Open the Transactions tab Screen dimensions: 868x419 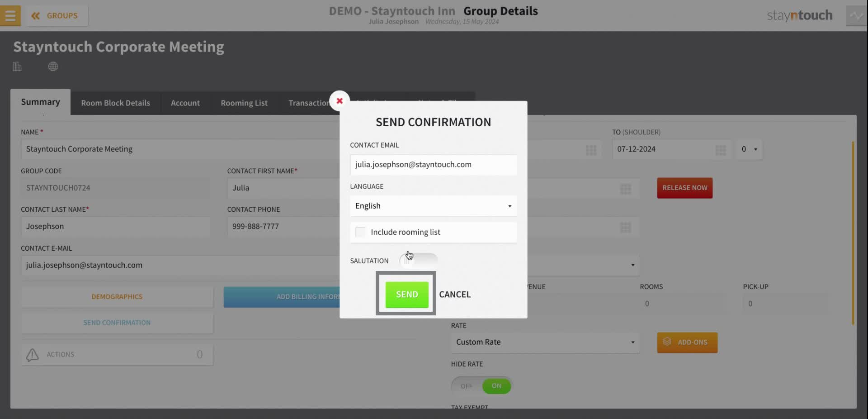click(309, 103)
